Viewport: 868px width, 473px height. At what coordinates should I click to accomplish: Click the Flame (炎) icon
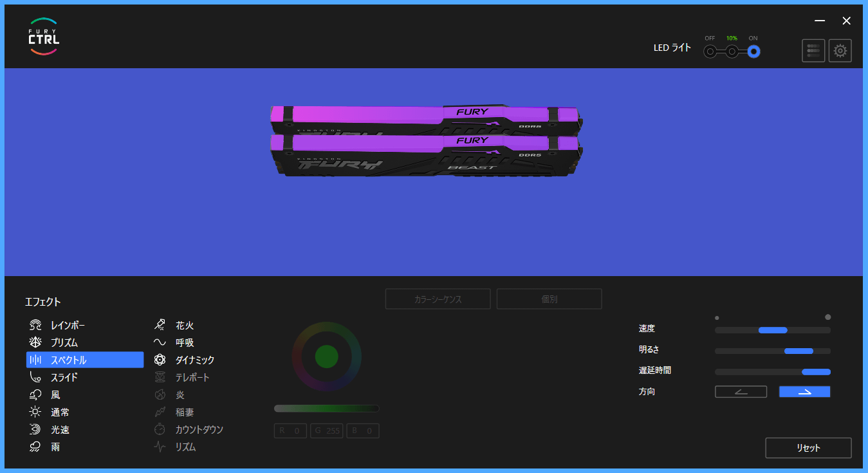160,395
